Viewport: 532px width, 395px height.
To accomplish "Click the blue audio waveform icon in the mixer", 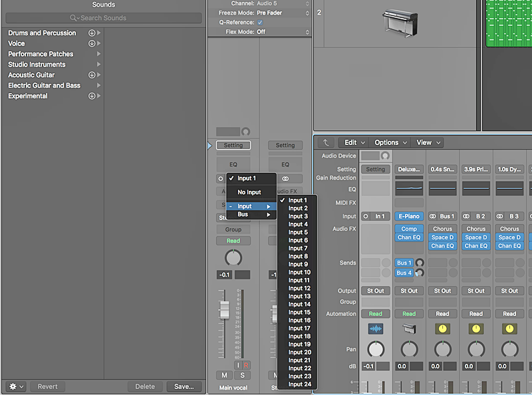I will [376, 329].
